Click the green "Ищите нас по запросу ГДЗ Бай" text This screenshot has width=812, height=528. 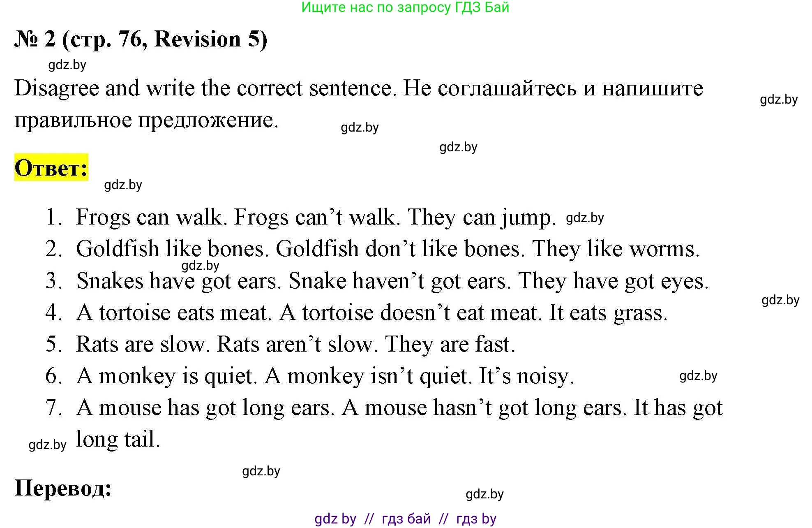pyautogui.click(x=405, y=7)
